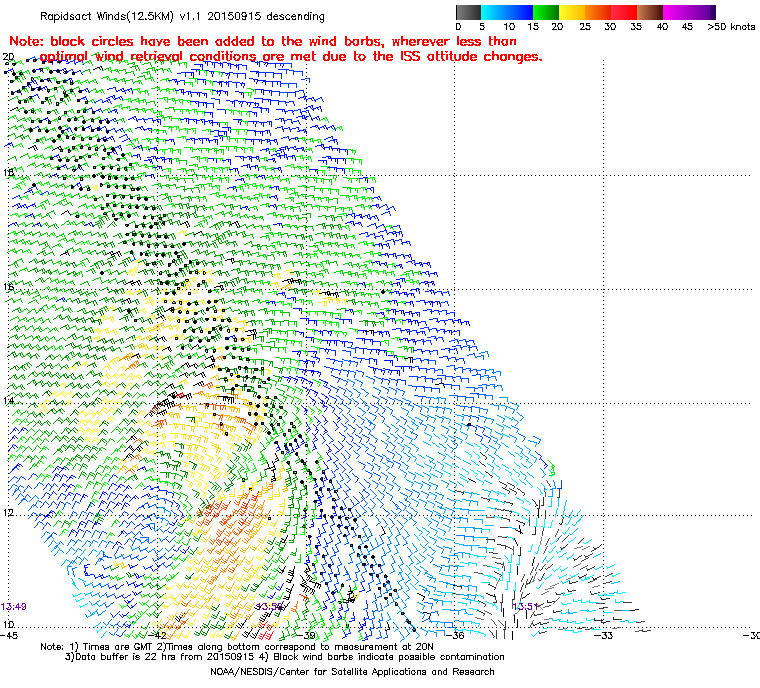Click the green 15-20 knots legend segment
Image resolution: width=760 pixels, height=688 pixels.
546,12
